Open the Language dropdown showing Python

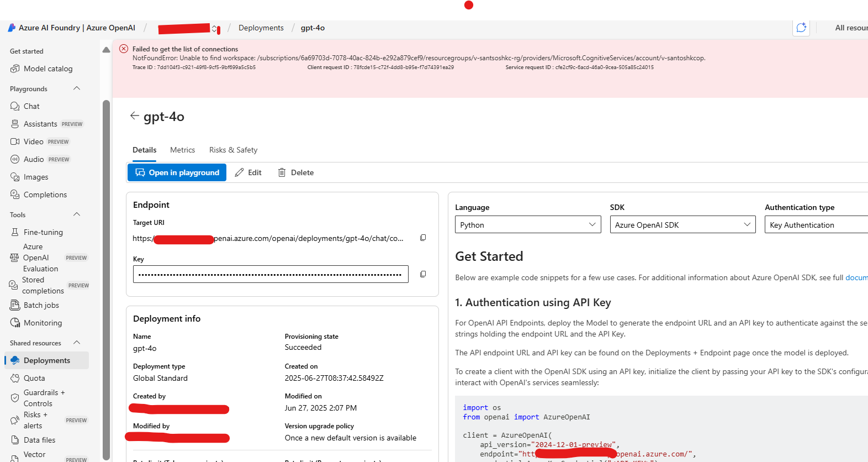click(x=528, y=224)
